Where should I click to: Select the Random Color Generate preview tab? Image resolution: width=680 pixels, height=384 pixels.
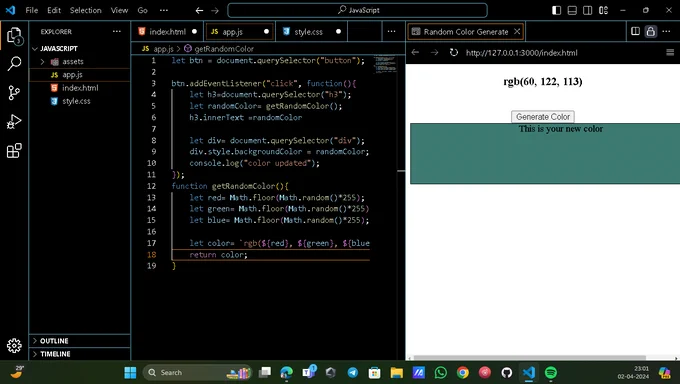coord(465,32)
